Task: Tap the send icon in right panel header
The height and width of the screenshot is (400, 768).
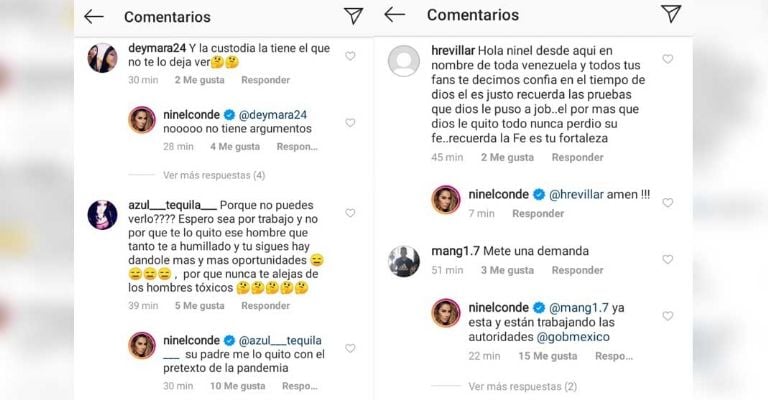Action: (x=671, y=14)
